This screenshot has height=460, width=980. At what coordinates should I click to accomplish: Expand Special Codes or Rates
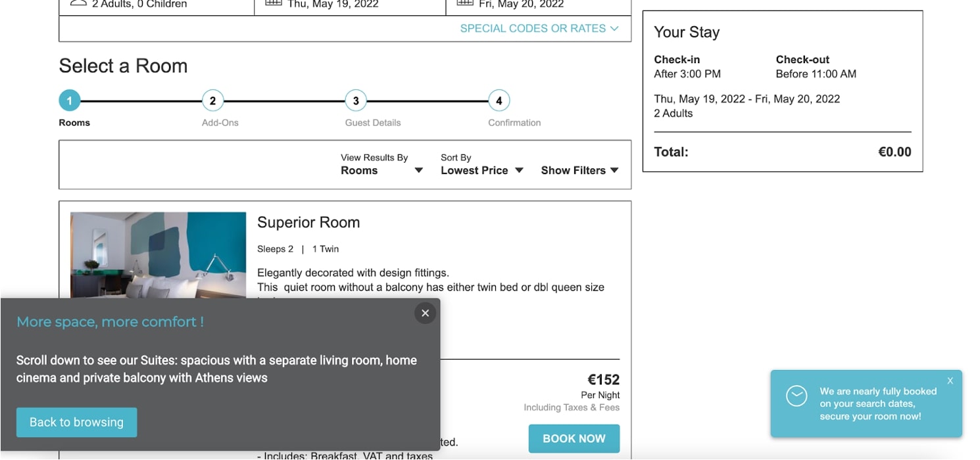539,28
